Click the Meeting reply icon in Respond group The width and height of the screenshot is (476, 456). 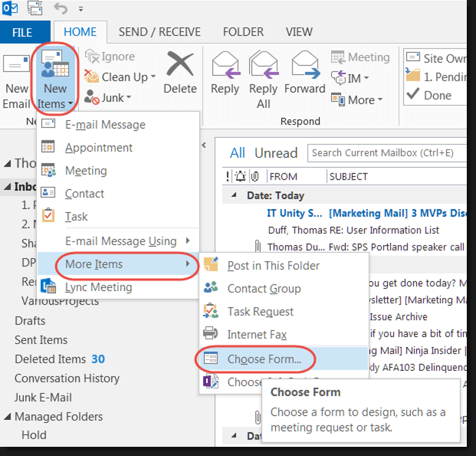coord(337,58)
